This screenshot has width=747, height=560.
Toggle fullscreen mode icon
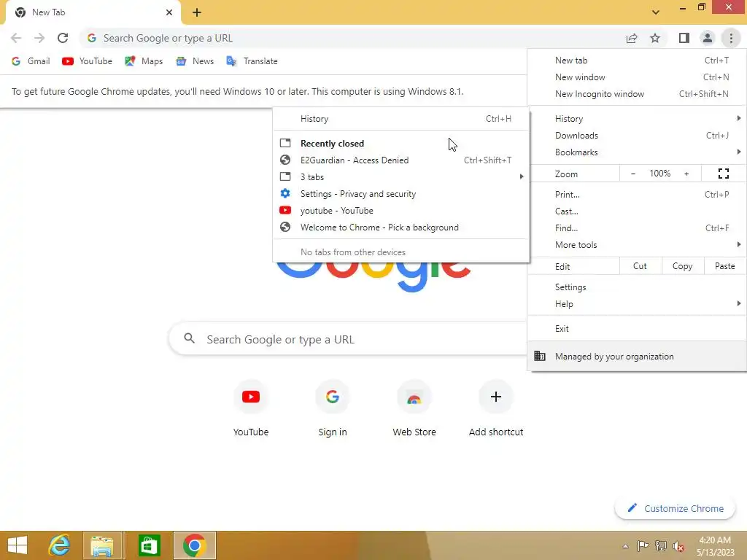(x=723, y=174)
